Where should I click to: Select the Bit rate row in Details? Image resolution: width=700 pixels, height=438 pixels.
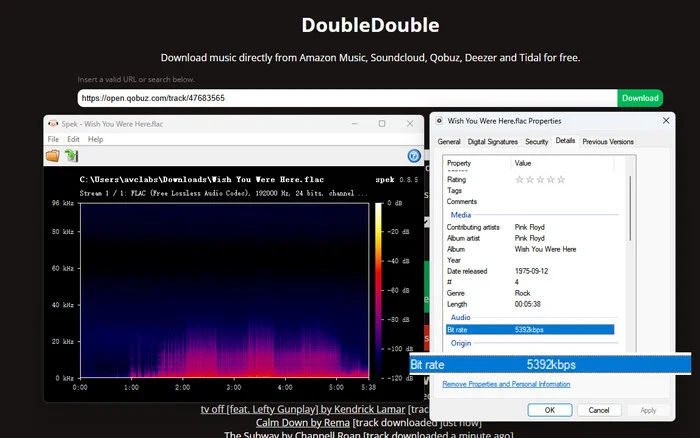pyautogui.click(x=530, y=330)
